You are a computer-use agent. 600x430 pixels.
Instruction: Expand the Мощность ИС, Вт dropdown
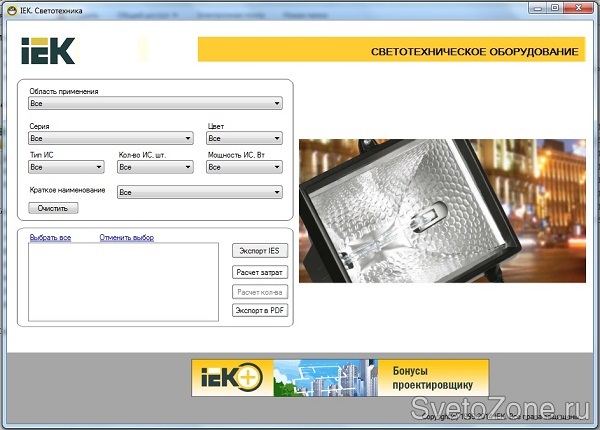[245, 167]
